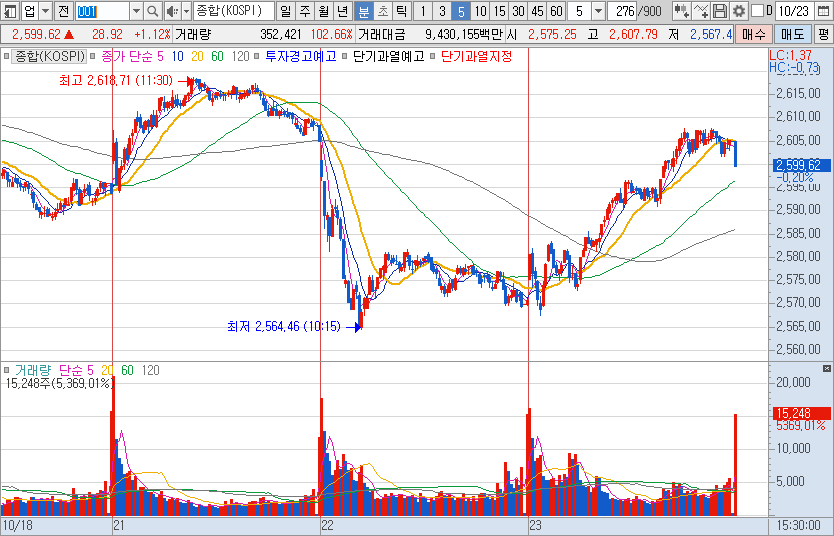
Task: Set interval to 30 minutes
Action: (x=519, y=11)
